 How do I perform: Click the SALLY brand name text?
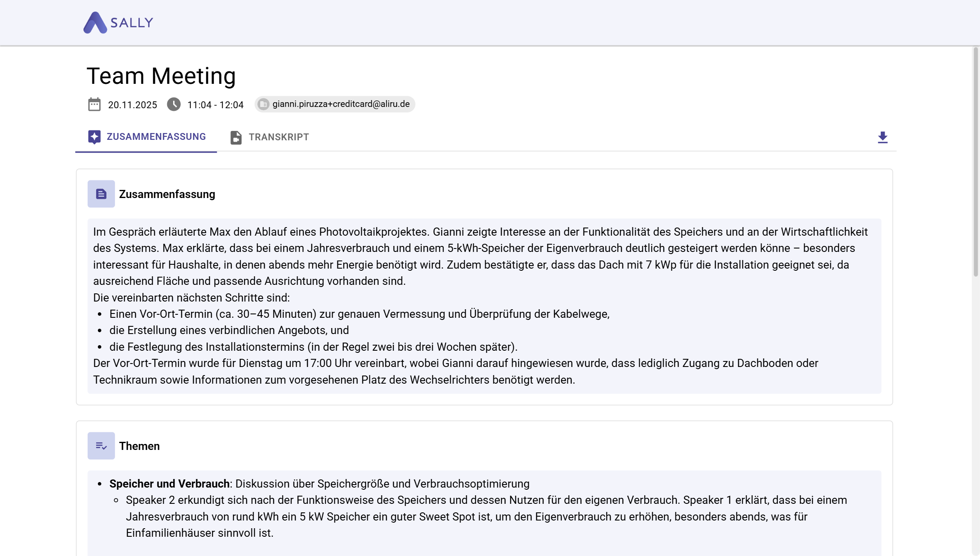click(x=132, y=23)
